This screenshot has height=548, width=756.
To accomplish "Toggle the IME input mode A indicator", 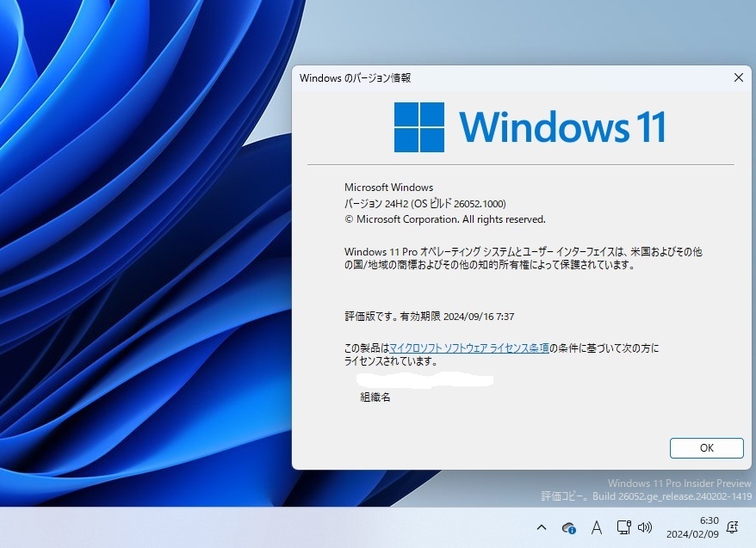I will click(597, 527).
